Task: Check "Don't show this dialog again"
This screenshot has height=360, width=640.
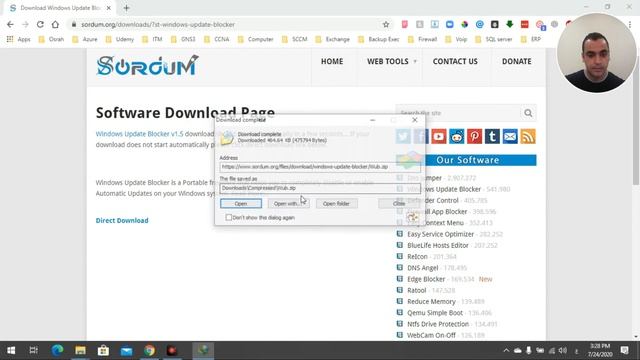Action: (x=229, y=218)
